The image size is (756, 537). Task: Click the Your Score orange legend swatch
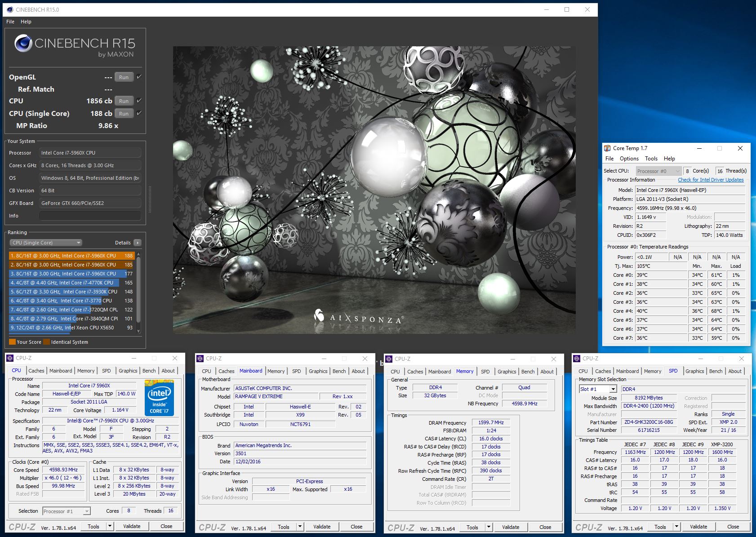pos(12,342)
